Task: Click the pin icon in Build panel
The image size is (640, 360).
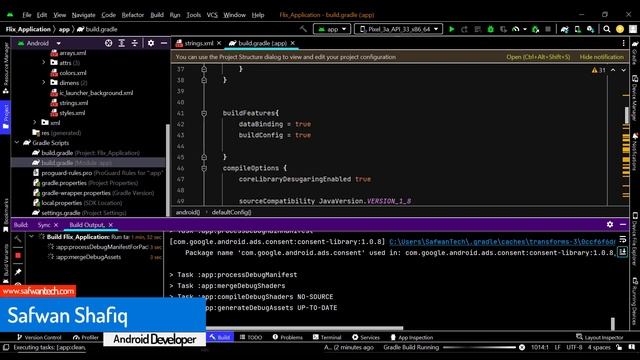Action: 18,272
